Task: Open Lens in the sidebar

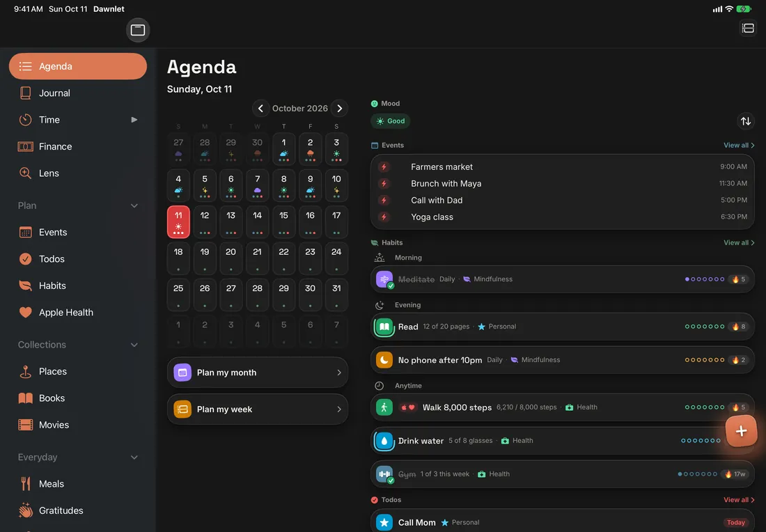Action: tap(78, 173)
